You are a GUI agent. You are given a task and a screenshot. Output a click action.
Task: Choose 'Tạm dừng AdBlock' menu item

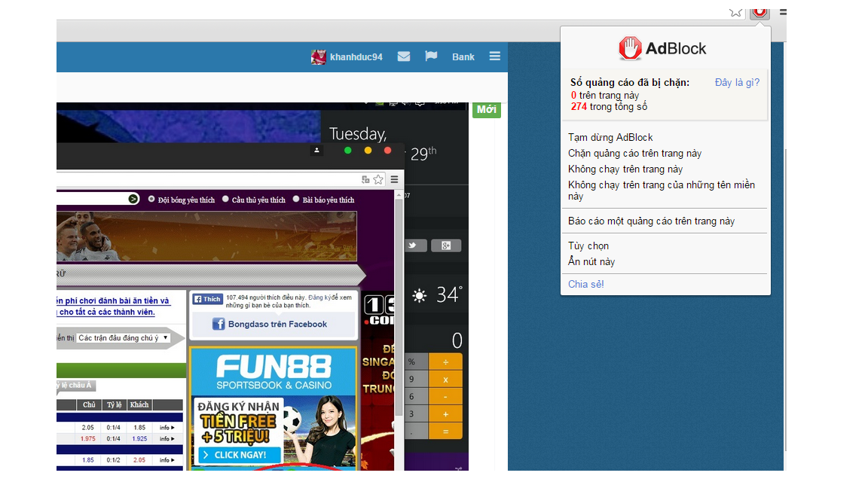[610, 137]
